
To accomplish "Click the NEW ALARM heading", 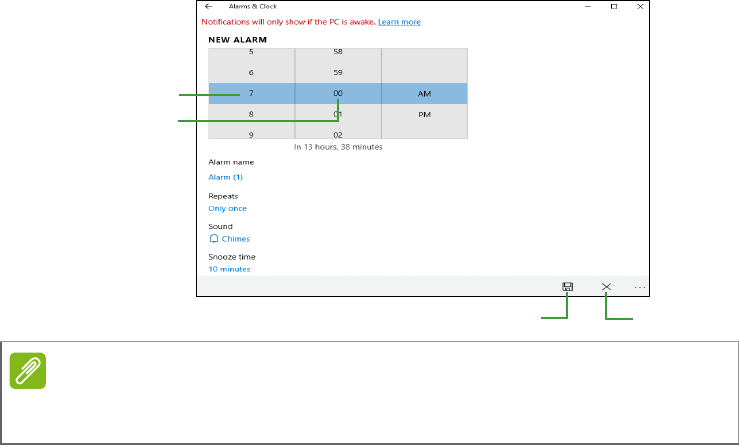I will pyautogui.click(x=238, y=40).
